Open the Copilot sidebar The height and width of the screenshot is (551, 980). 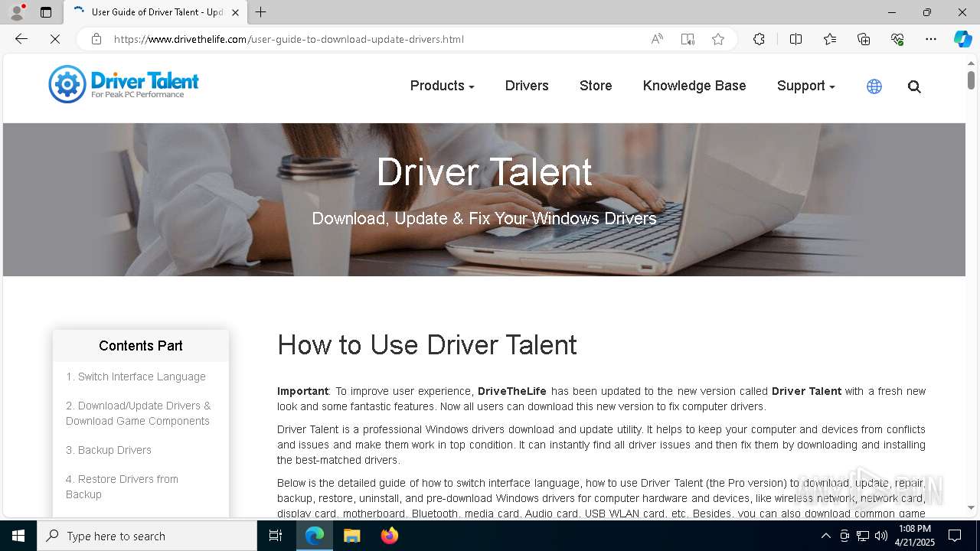[962, 39]
